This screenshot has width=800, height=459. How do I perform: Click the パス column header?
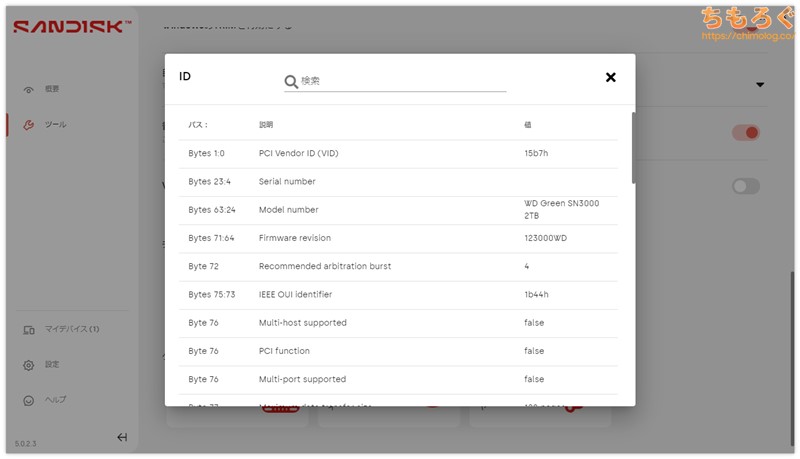[x=198, y=125]
